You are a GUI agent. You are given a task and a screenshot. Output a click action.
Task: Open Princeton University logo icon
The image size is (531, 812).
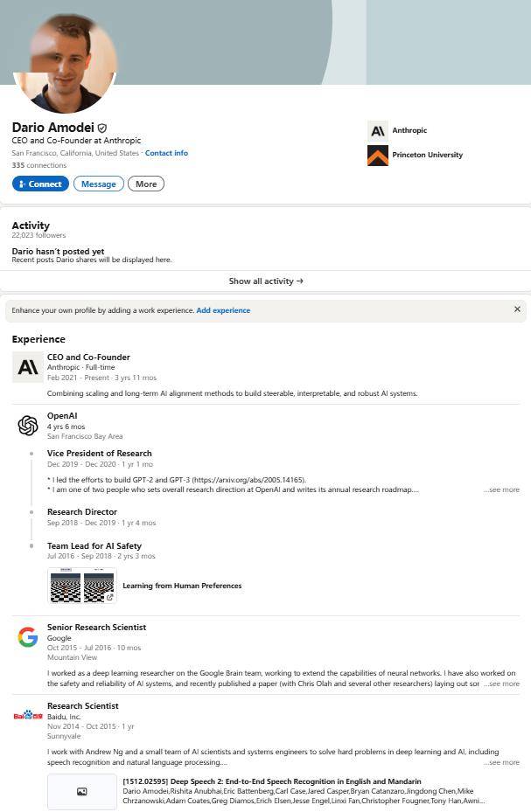[x=378, y=156]
